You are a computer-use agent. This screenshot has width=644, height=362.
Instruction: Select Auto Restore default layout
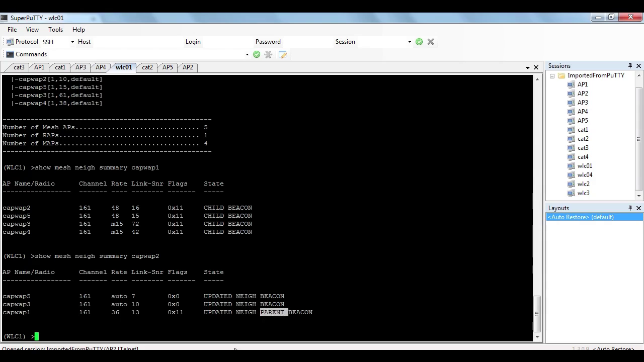[x=594, y=217]
